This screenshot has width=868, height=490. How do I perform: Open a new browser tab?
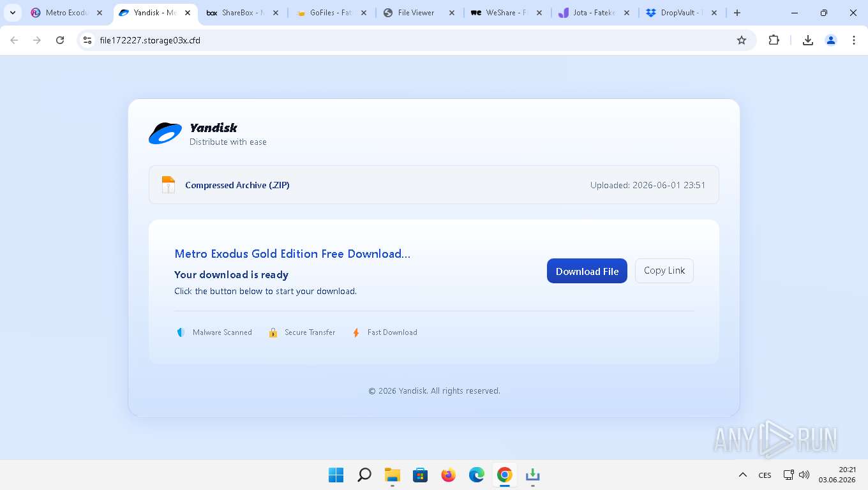tap(737, 13)
